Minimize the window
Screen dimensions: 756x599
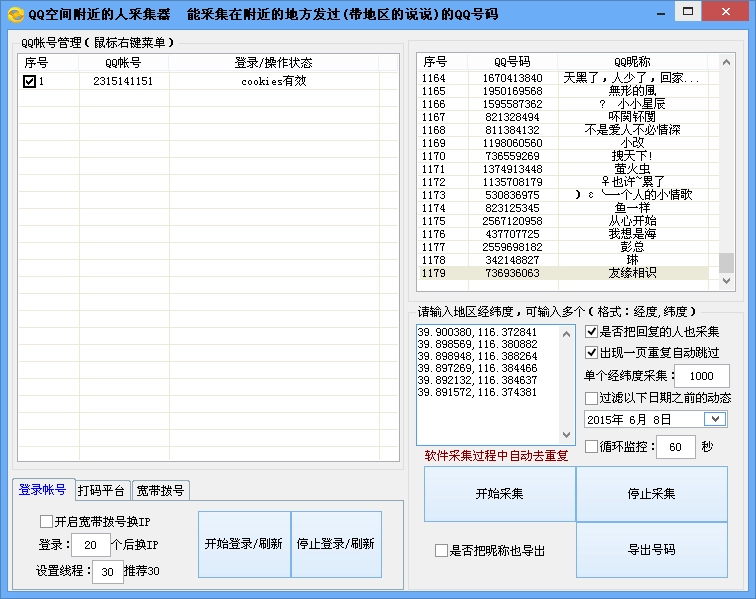click(x=661, y=13)
